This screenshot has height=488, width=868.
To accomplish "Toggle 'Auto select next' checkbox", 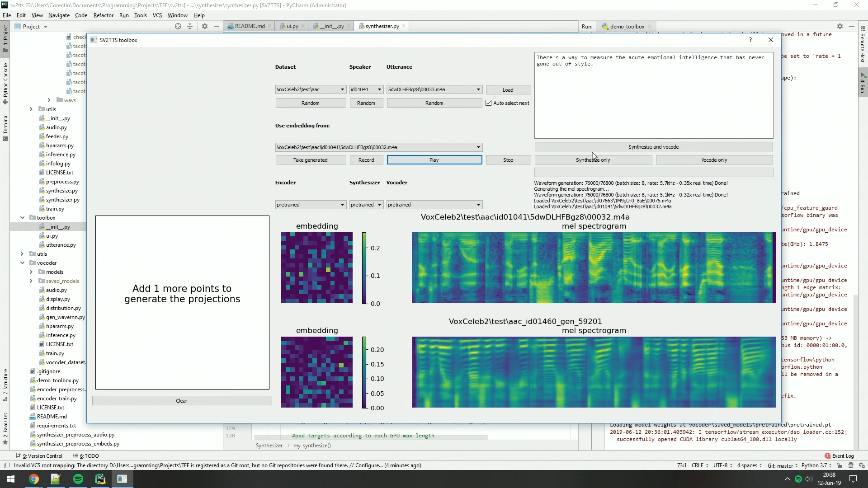I will [489, 103].
